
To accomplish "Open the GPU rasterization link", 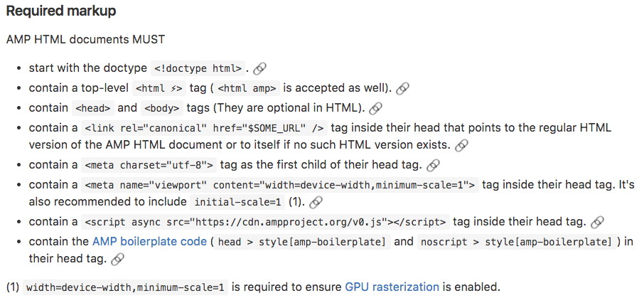I will tap(392, 287).
